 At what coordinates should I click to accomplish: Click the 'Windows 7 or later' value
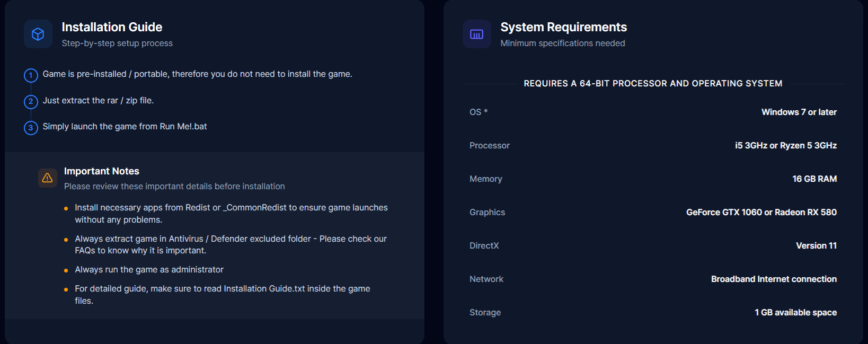[x=799, y=112]
